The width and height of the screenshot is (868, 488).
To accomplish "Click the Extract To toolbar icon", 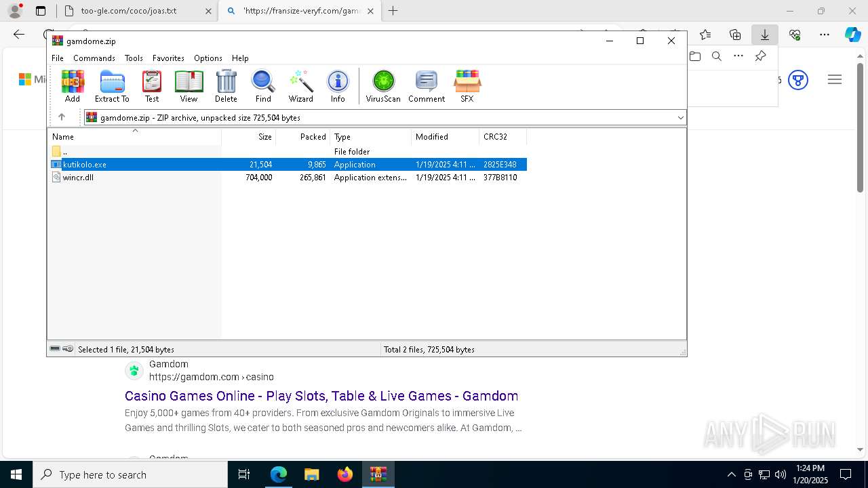I will point(112,86).
